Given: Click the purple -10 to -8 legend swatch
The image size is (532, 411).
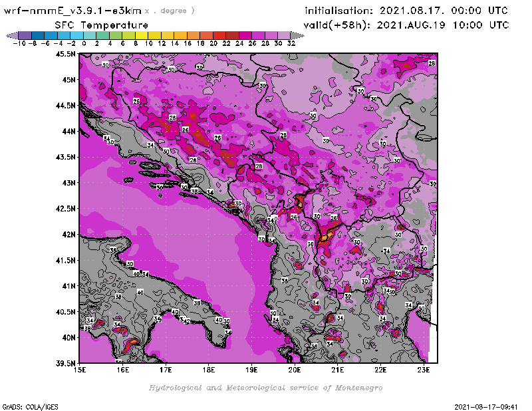Looking at the screenshot, I should (25, 35).
